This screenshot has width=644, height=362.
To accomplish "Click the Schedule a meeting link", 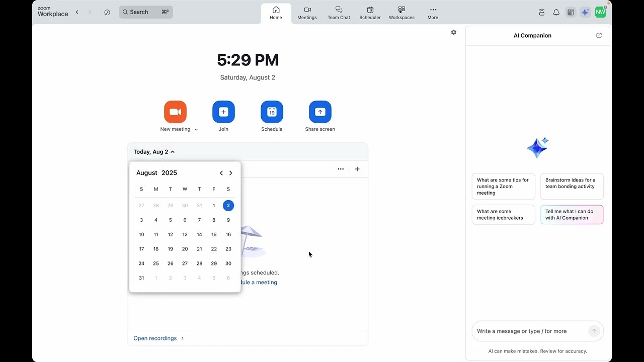I will [x=259, y=282].
